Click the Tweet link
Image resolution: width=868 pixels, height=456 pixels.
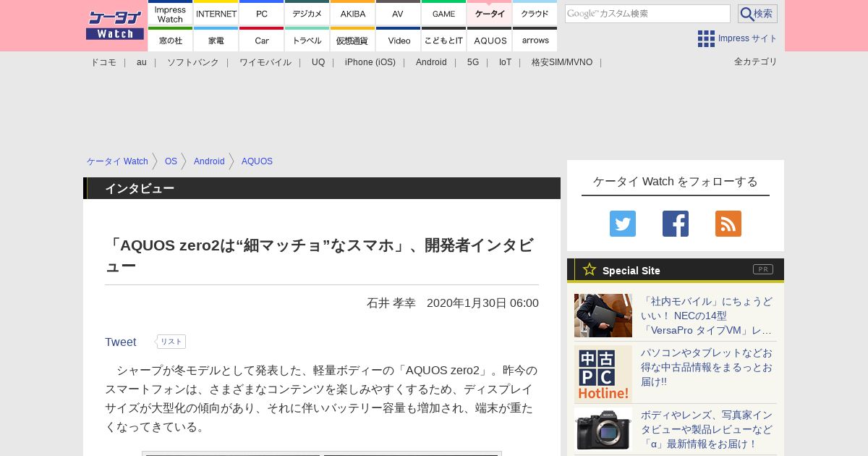point(121,342)
